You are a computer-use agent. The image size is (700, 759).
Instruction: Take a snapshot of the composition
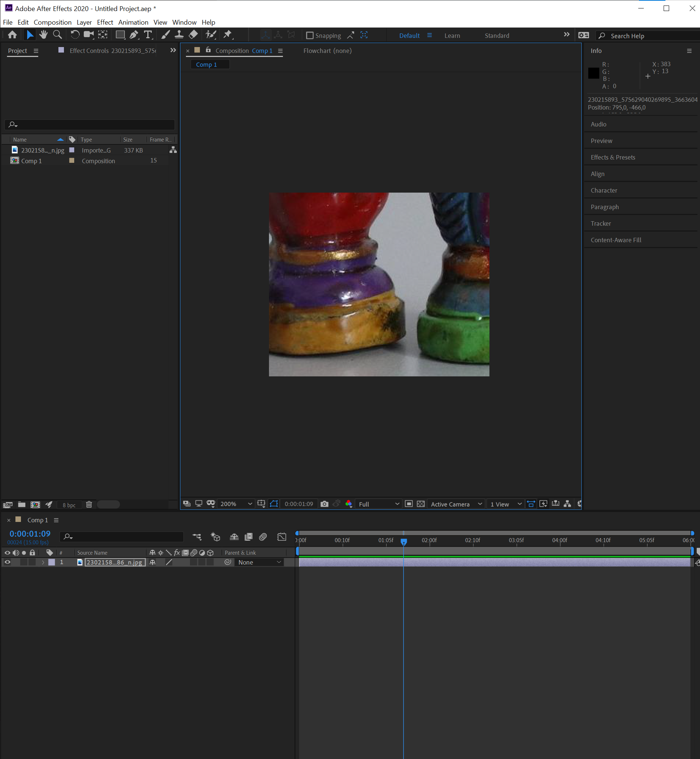pyautogui.click(x=324, y=504)
